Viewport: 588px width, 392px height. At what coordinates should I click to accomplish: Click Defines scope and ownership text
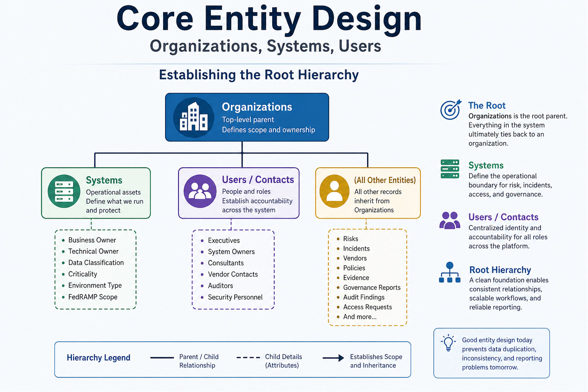(x=268, y=130)
